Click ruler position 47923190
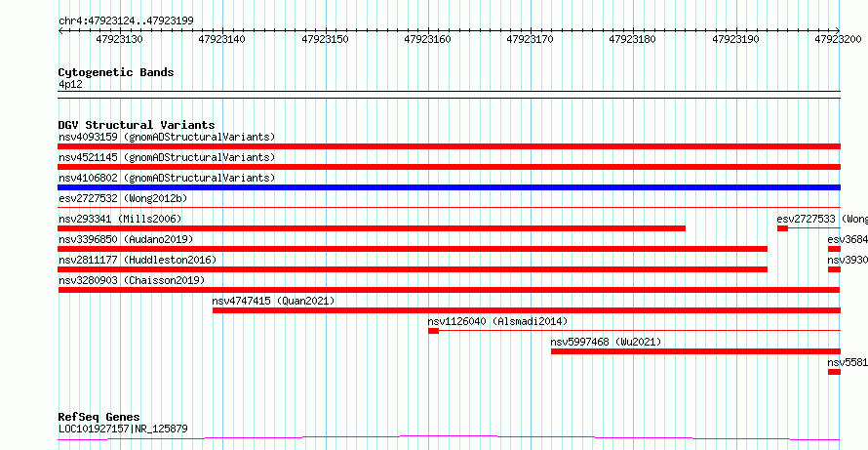 [x=735, y=39]
